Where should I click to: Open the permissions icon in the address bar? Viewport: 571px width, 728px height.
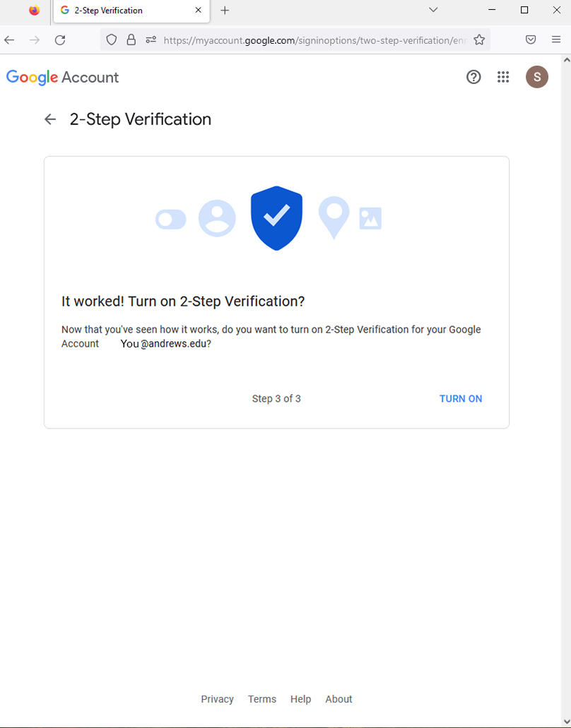coord(151,40)
